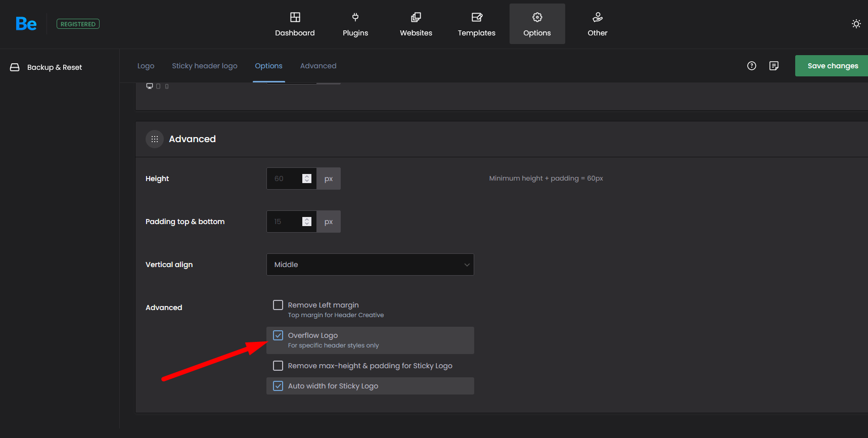Go to the Websites section
Screen dimensions: 868x438
pyautogui.click(x=416, y=24)
